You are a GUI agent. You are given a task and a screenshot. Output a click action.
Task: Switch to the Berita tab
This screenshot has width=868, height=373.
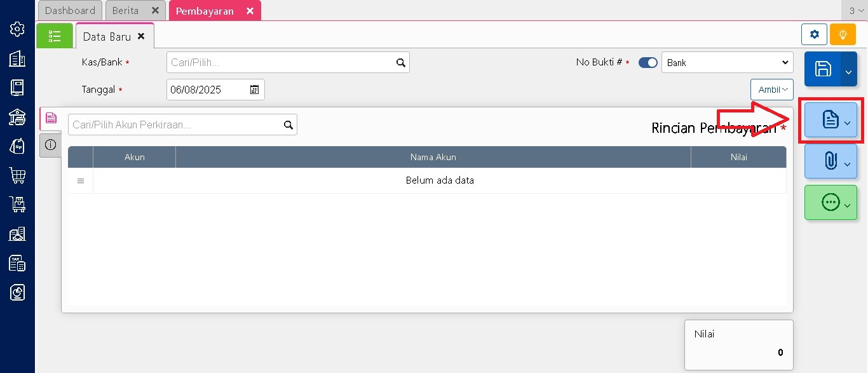[x=126, y=11]
